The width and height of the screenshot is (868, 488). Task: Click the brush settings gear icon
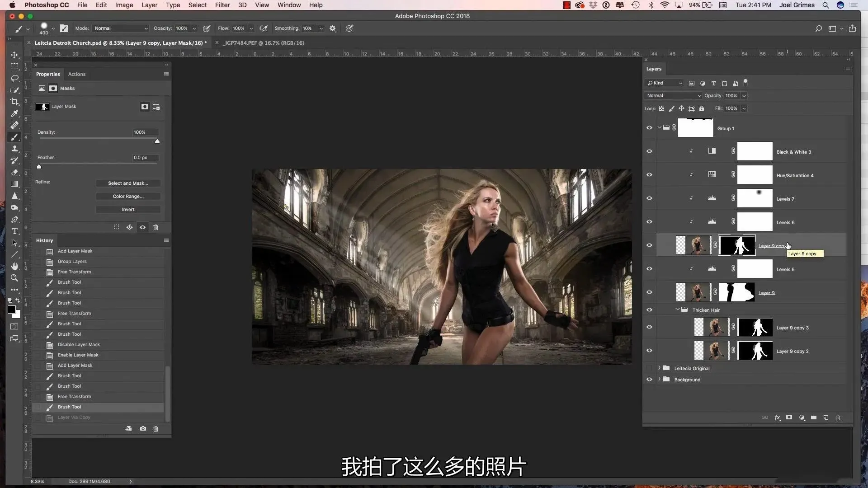[x=333, y=28]
